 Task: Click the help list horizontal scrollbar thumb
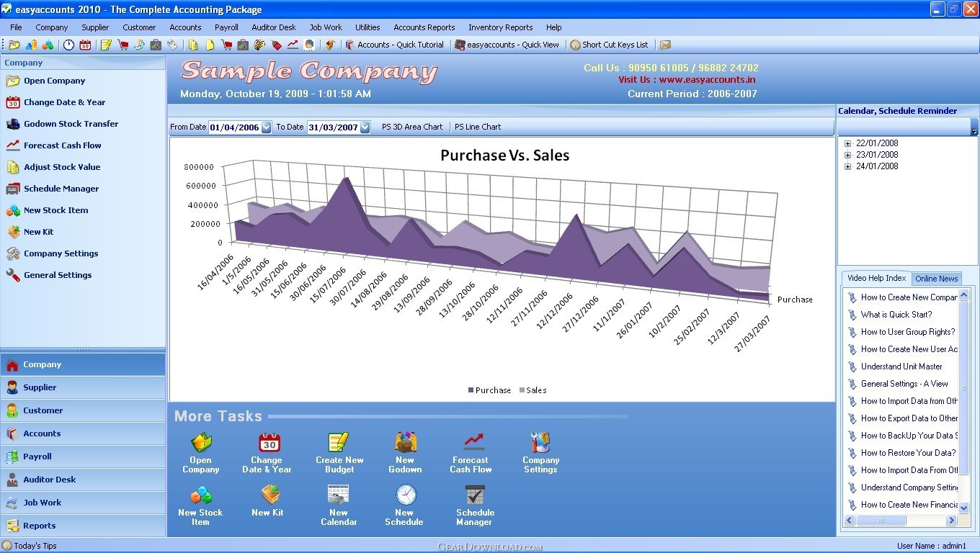point(881,521)
